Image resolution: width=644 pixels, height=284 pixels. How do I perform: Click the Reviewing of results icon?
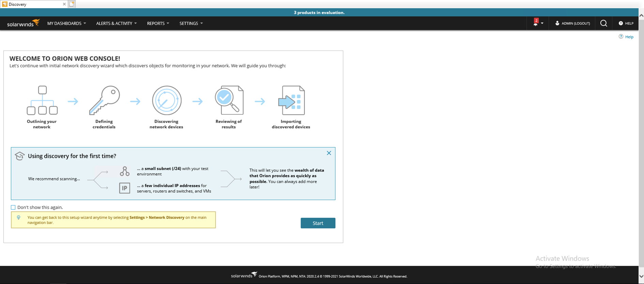pos(229,100)
